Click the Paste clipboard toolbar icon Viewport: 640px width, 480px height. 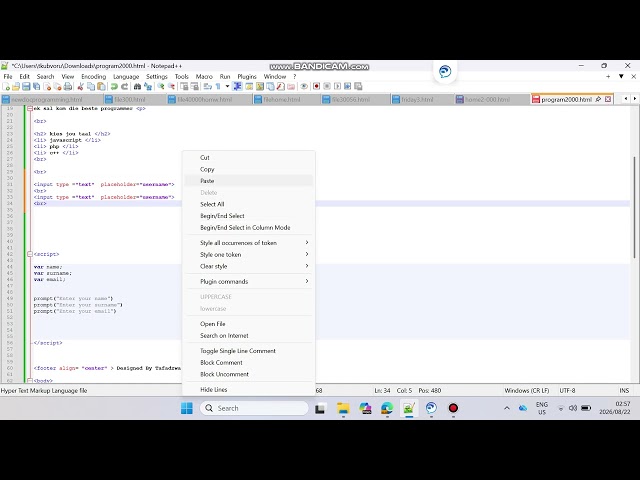[x=101, y=87]
